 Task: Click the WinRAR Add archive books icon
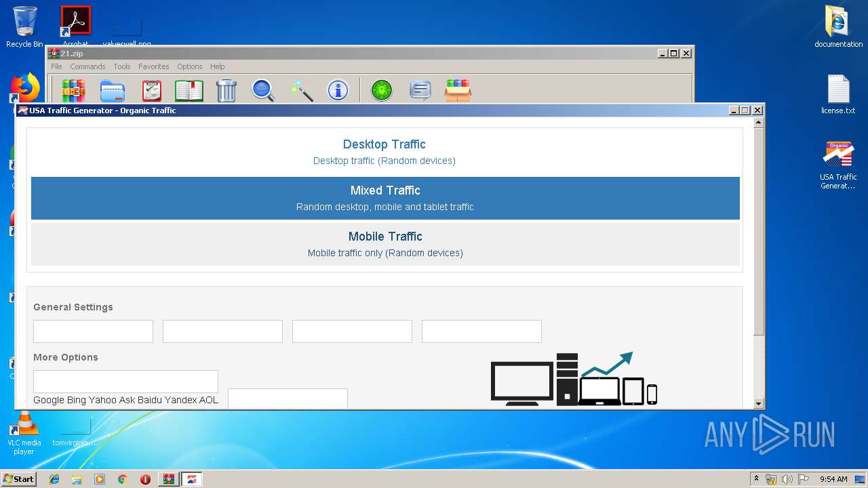pos(73,90)
